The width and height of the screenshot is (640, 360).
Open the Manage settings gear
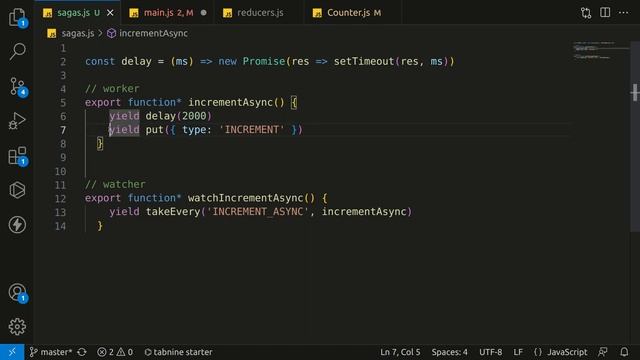(17, 327)
